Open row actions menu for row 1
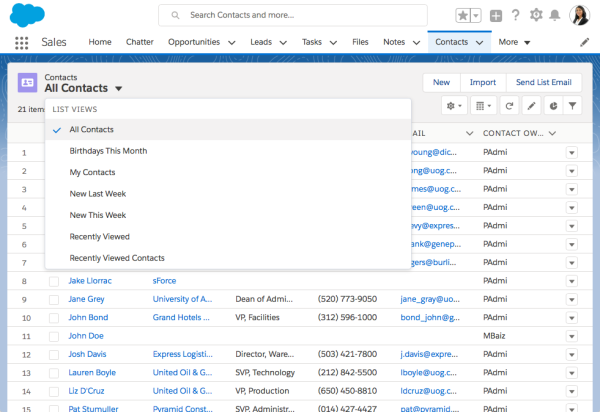The image size is (600, 412). pyautogui.click(x=572, y=153)
